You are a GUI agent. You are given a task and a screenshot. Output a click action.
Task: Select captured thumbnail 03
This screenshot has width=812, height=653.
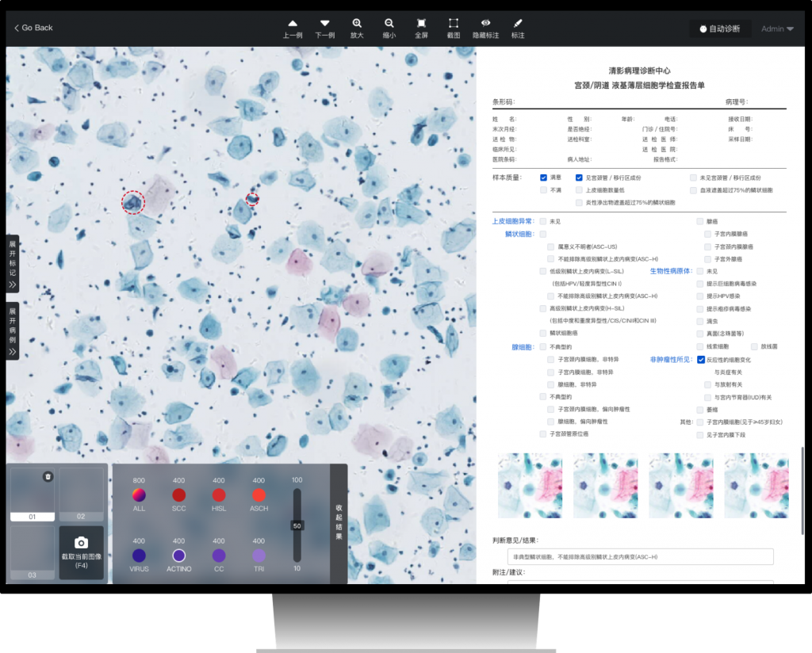click(32, 552)
